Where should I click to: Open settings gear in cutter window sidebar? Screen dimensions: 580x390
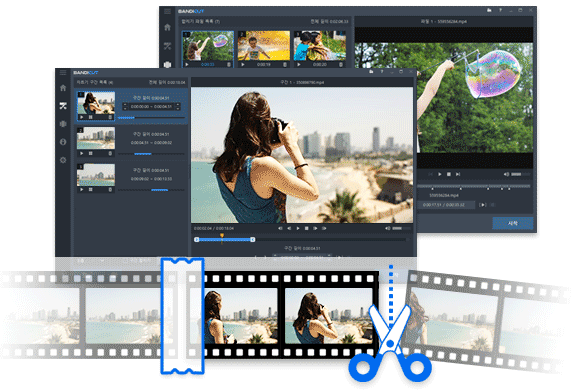tap(63, 160)
